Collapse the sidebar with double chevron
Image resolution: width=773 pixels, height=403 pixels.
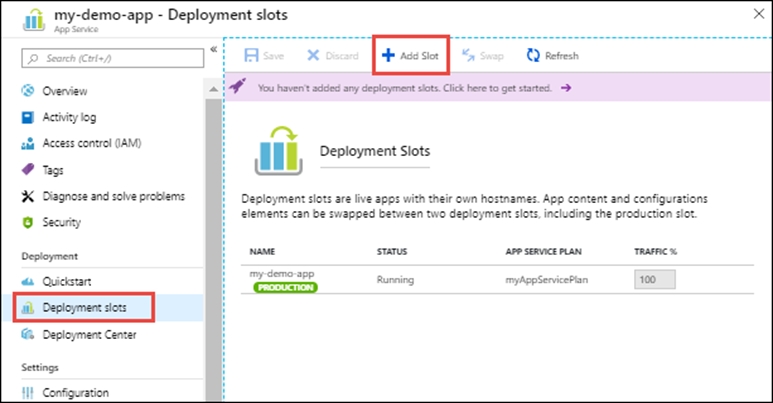point(212,50)
